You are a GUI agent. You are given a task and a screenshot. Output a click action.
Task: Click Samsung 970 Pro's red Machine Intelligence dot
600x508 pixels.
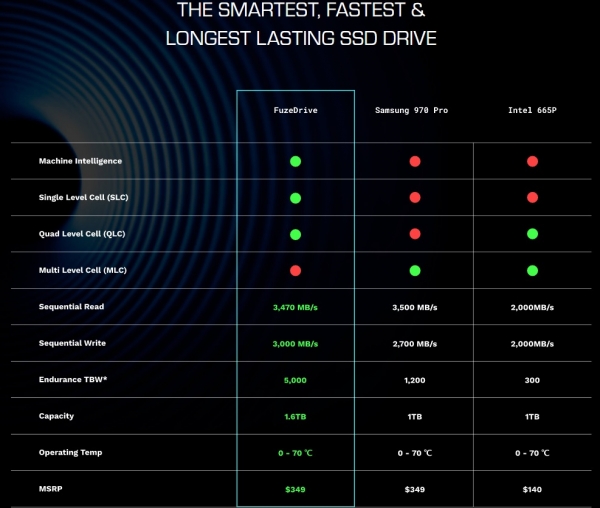414,161
